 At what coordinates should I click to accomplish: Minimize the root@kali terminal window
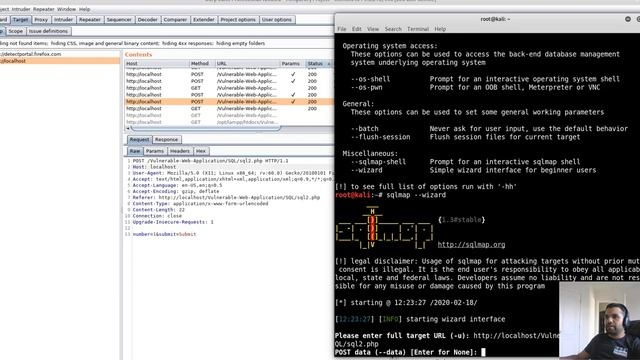[628, 19]
